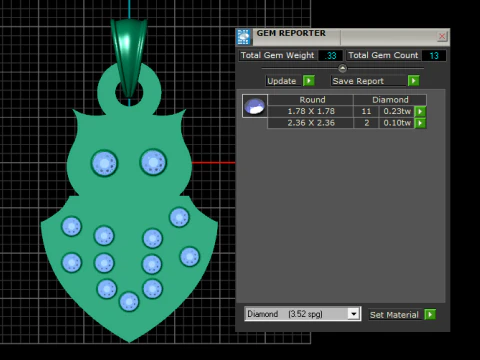Image resolution: width=480 pixels, height=360 pixels.
Task: Click the green arrow beside Save Report
Action: click(413, 81)
